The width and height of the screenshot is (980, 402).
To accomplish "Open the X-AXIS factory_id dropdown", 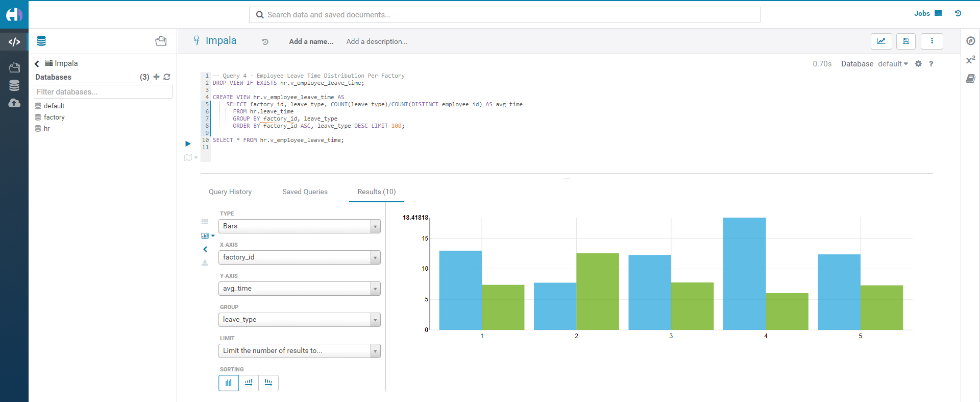I will click(300, 257).
